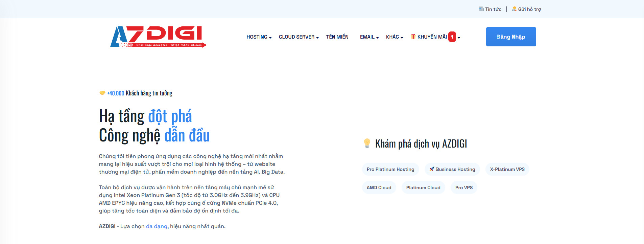Screen dimensions: 644x244
Task: Select the Platinum Cloud pill
Action: click(423, 187)
